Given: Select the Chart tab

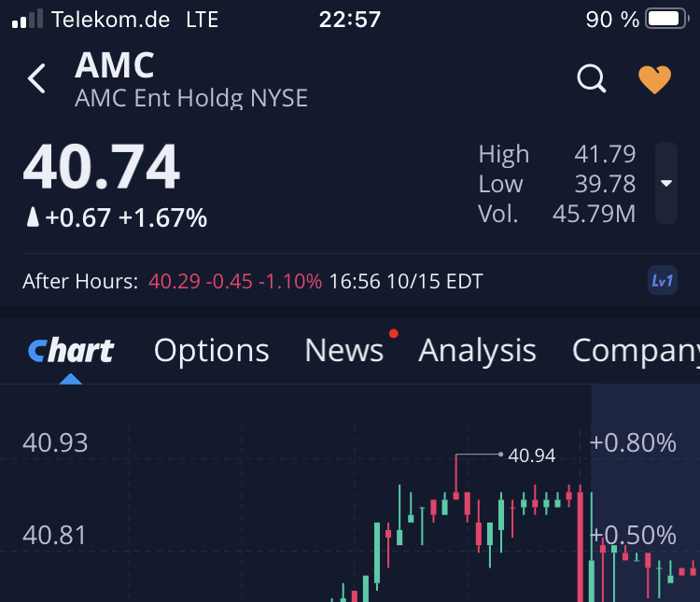Looking at the screenshot, I should tap(71, 351).
